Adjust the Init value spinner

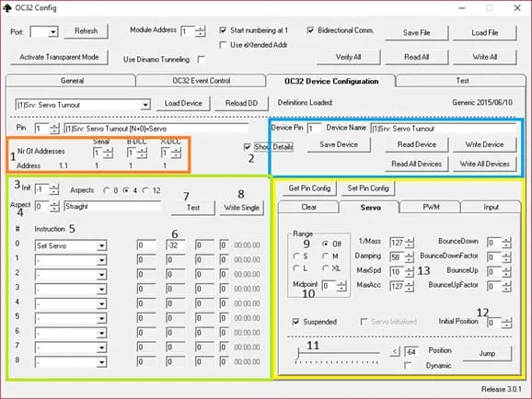pyautogui.click(x=53, y=189)
